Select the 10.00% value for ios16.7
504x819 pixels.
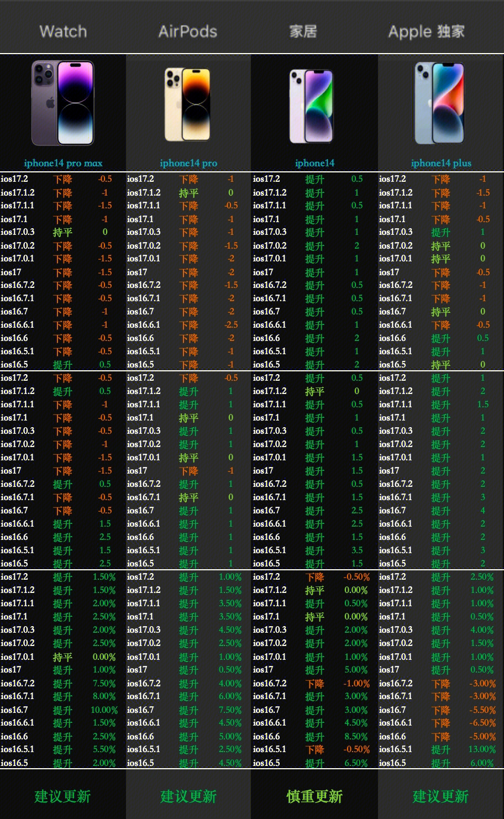tap(104, 710)
